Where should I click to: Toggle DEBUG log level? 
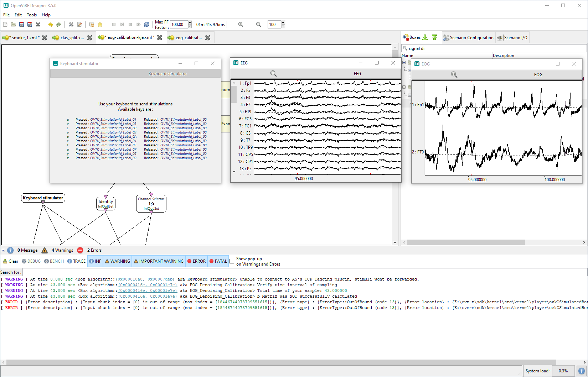31,261
